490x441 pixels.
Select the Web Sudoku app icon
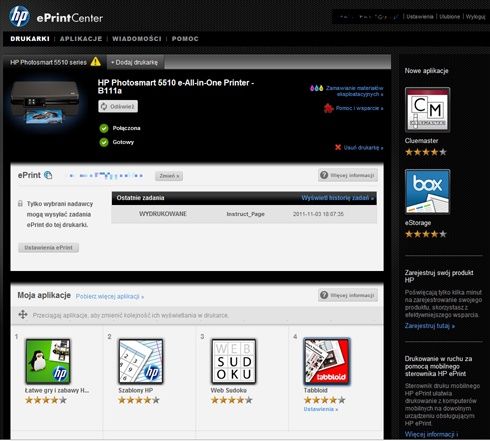[x=234, y=361]
